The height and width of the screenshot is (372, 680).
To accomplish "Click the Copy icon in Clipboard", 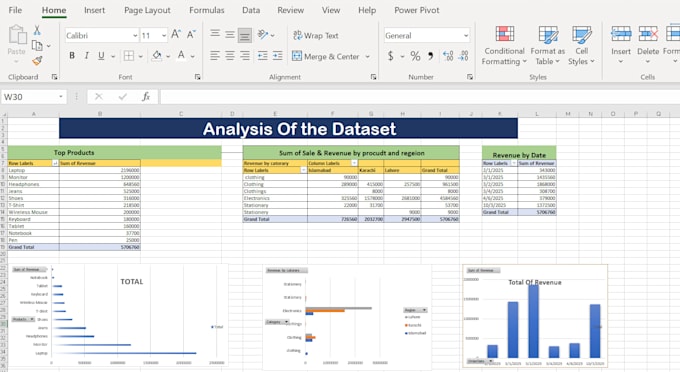I will pos(37,46).
